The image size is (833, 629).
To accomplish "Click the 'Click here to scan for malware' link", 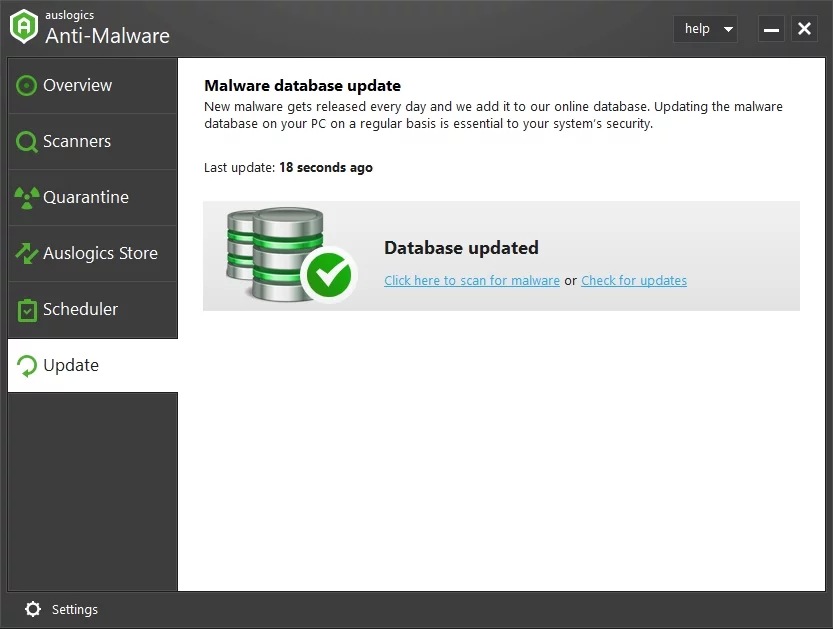I will tap(472, 281).
